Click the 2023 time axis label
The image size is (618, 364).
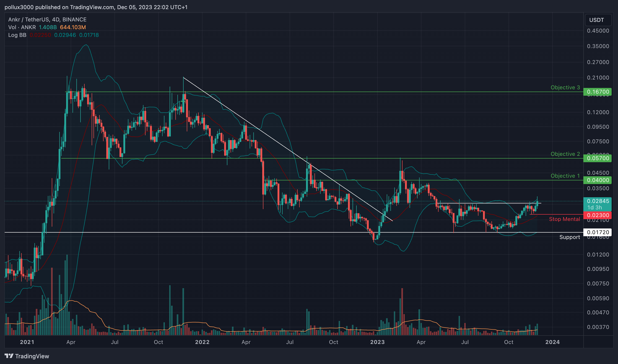pos(377,342)
